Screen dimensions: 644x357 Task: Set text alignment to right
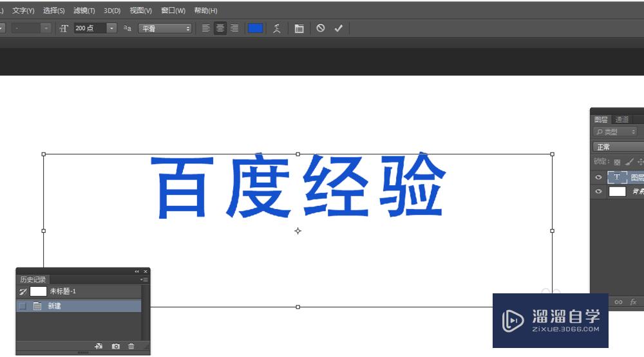pyautogui.click(x=234, y=28)
